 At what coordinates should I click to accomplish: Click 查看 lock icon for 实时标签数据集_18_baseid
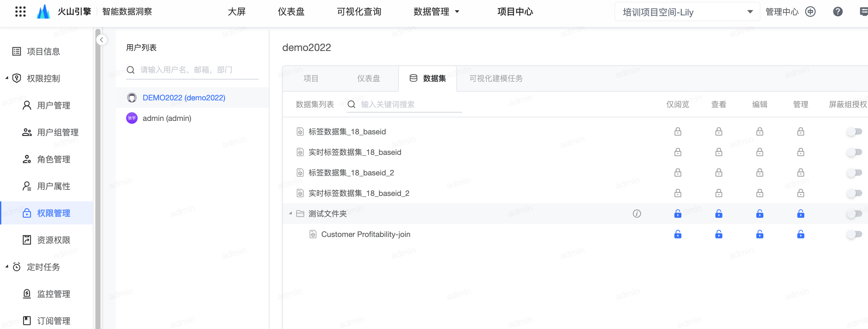(x=719, y=152)
